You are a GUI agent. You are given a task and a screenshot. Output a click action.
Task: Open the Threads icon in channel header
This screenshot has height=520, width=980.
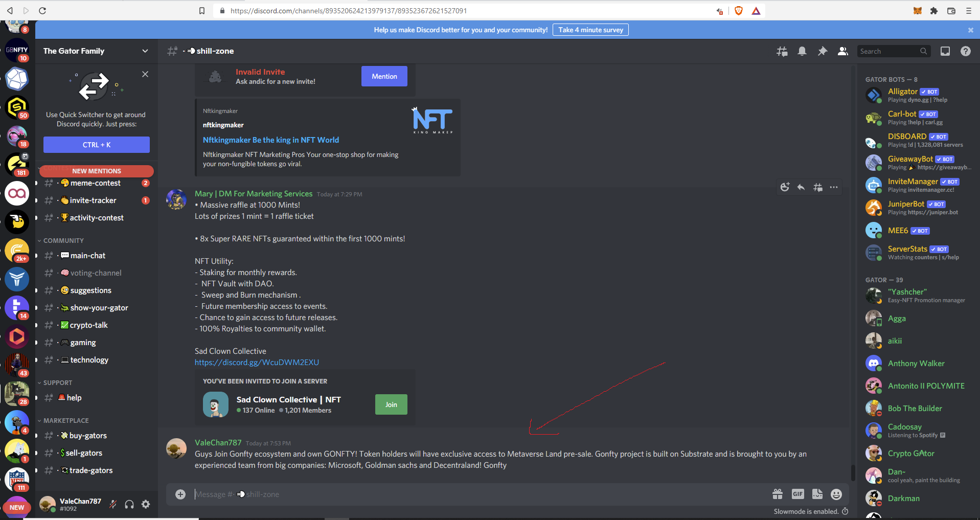(x=782, y=51)
